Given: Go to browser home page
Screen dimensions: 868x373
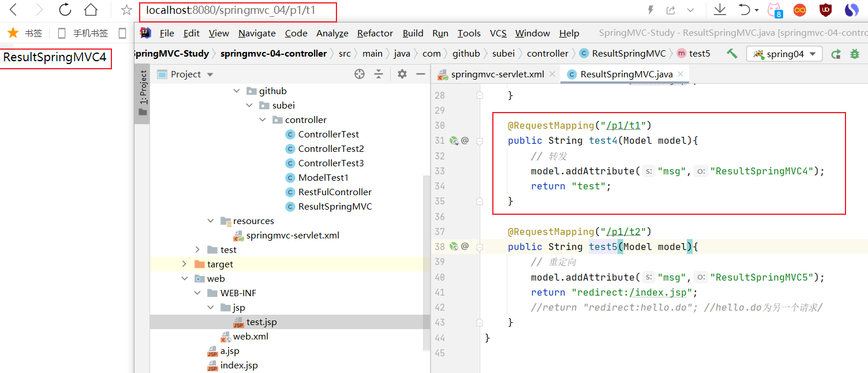Looking at the screenshot, I should tap(91, 10).
